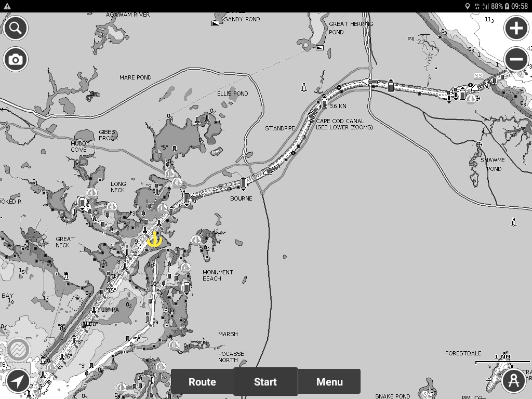Zoom out with the minus button
Screen dimensions: 532x399
click(516, 60)
